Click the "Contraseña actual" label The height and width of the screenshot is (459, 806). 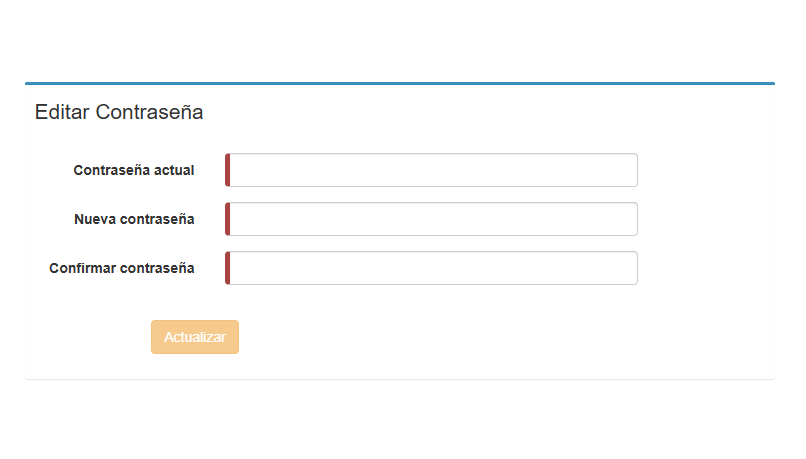(x=134, y=170)
